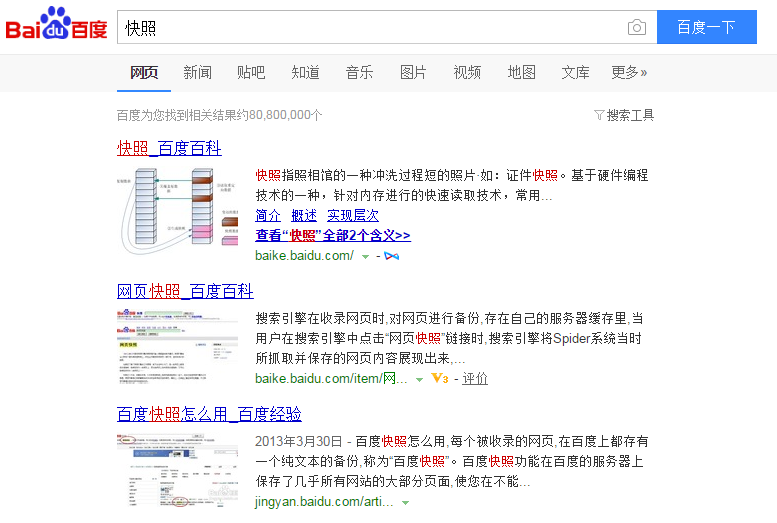Viewport: 777px width, 523px height.
Task: Expand the arrow next to baike.baidu.com/item
Action: coord(419,380)
